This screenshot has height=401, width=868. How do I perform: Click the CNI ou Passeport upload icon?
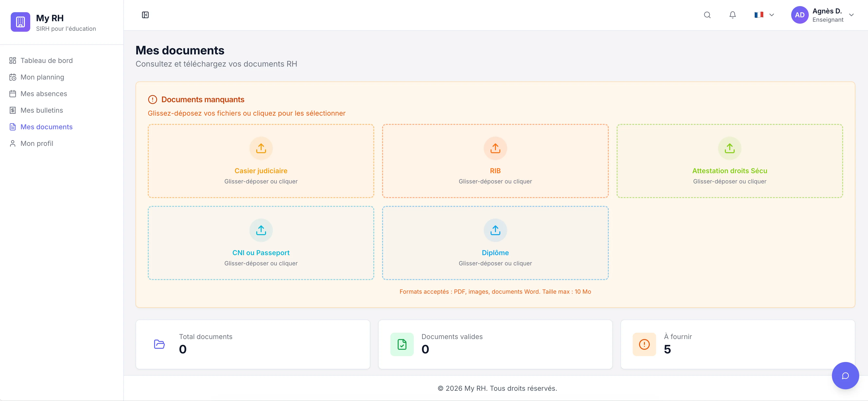tap(261, 230)
